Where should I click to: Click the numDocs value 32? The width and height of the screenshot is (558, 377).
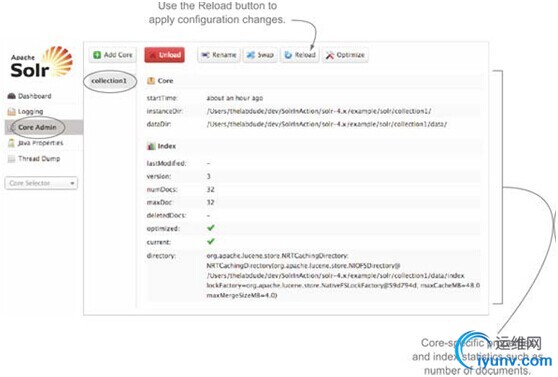(210, 189)
